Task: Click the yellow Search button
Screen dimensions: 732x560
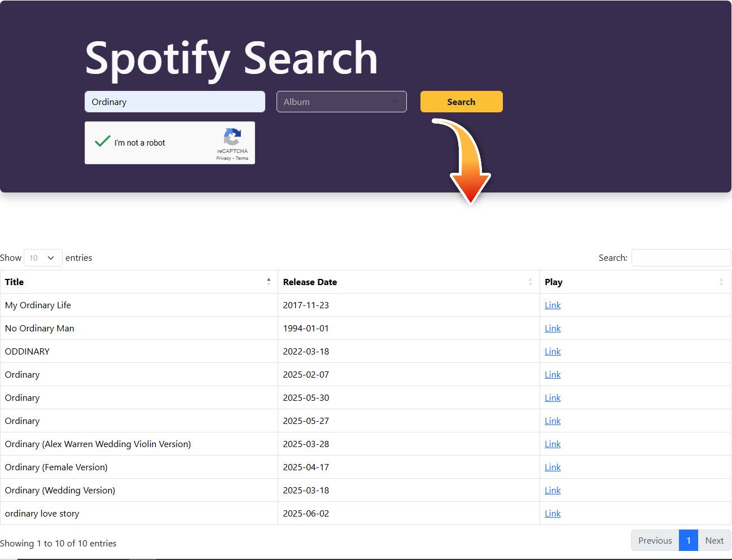Action: pos(461,102)
